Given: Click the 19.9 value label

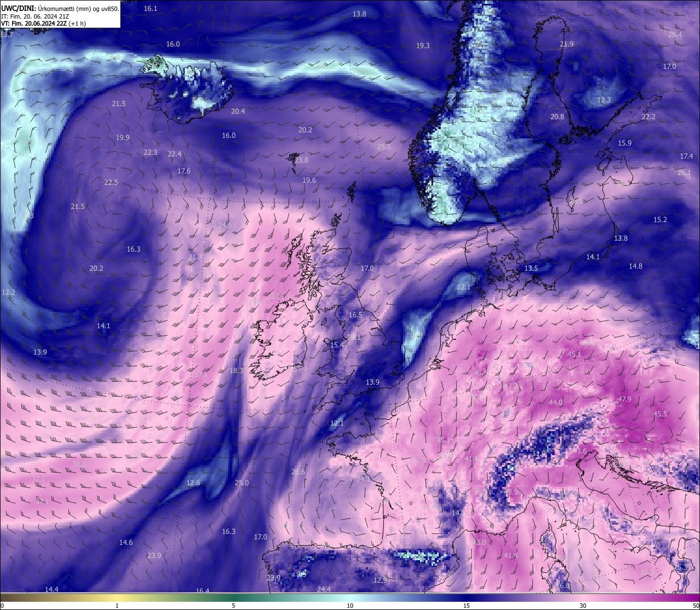Looking at the screenshot, I should (123, 138).
